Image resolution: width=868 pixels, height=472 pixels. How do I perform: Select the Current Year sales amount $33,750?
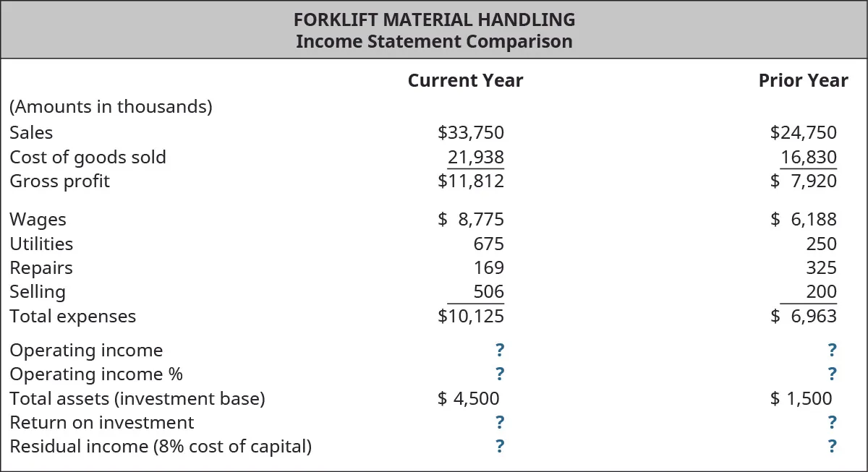(471, 133)
